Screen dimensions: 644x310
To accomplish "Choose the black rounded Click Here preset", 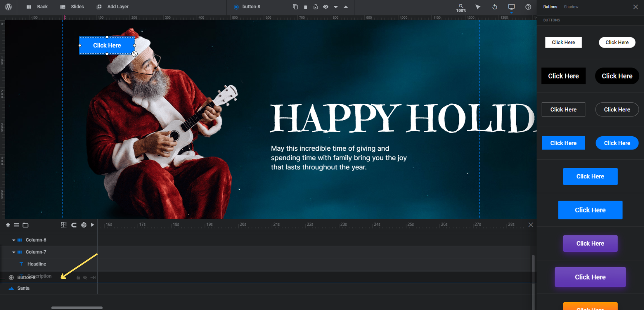I will point(617,76).
